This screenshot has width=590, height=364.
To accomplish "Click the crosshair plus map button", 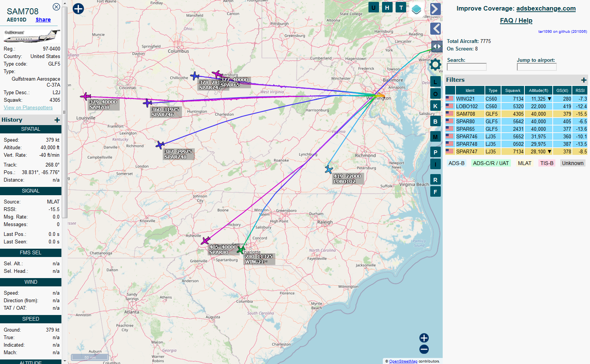I will (78, 9).
